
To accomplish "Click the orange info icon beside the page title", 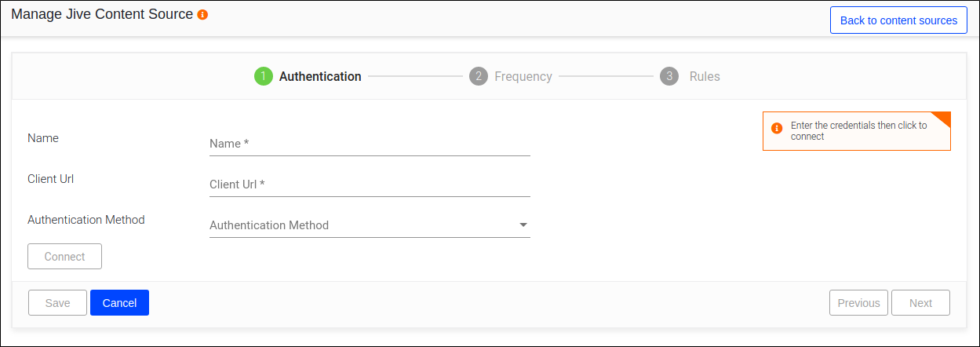I will click(202, 15).
